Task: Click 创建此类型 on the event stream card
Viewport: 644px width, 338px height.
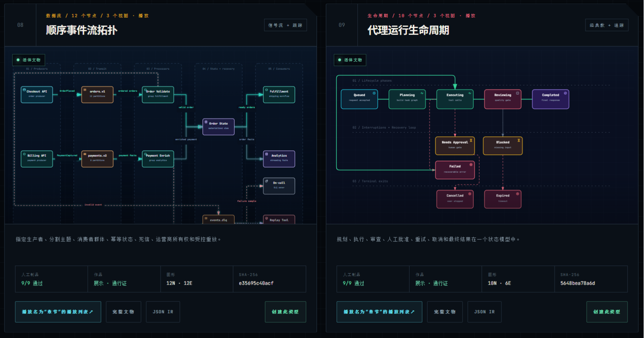Action: (285, 312)
